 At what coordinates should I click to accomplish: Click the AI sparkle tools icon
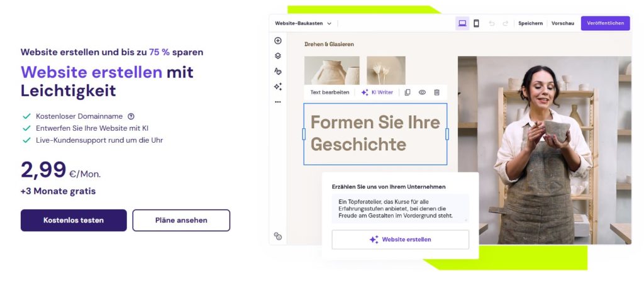[278, 87]
